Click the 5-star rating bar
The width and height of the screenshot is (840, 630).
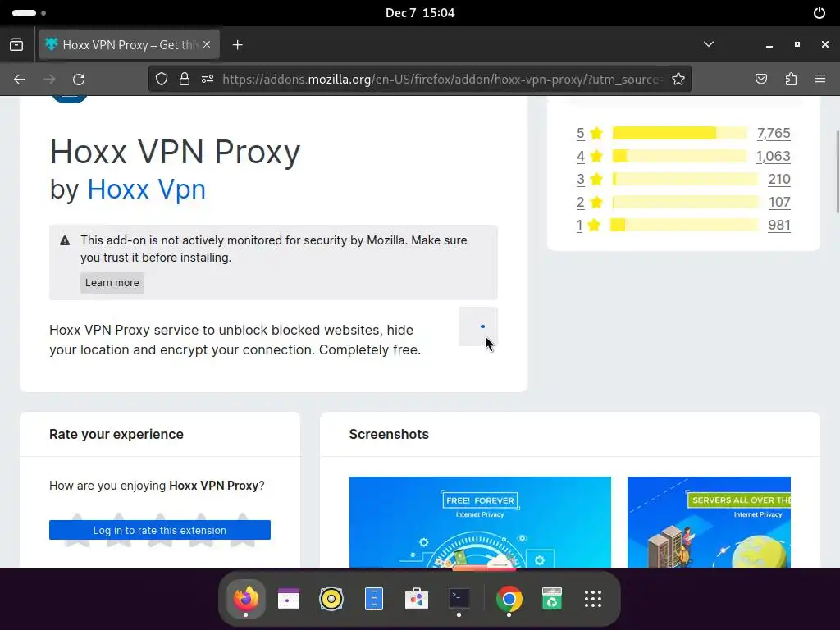pyautogui.click(x=679, y=133)
